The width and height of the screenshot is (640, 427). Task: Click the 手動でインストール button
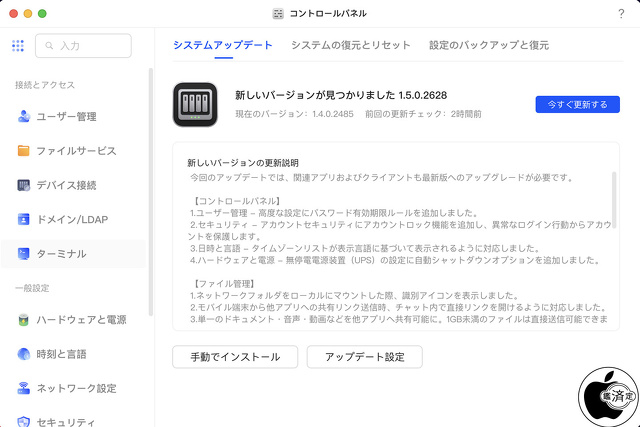(x=235, y=357)
